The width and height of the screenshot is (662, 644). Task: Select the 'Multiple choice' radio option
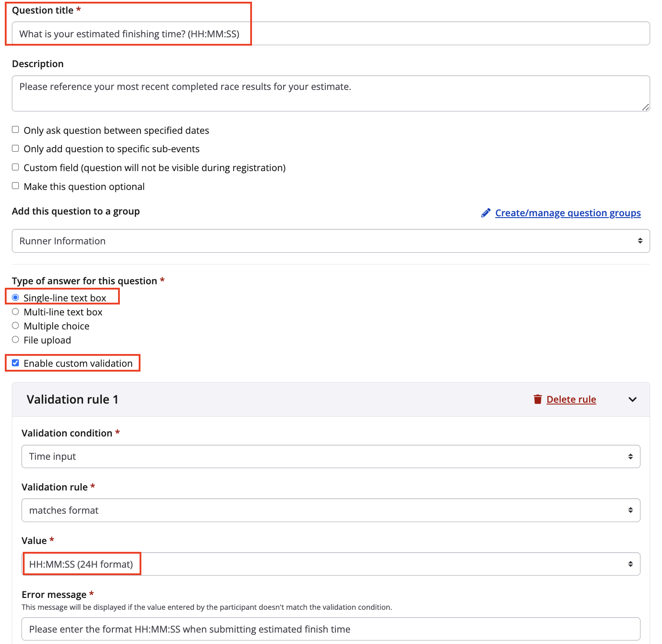pyautogui.click(x=15, y=326)
